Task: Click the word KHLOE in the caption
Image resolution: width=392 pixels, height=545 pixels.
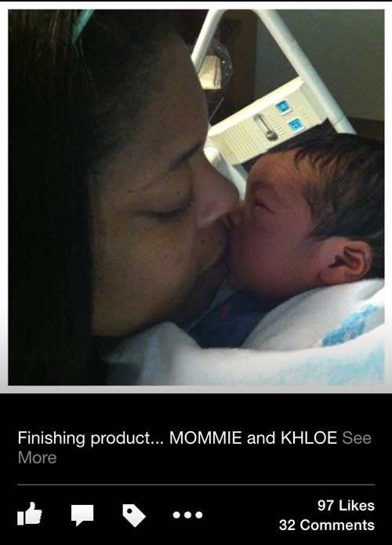Action: pyautogui.click(x=309, y=438)
